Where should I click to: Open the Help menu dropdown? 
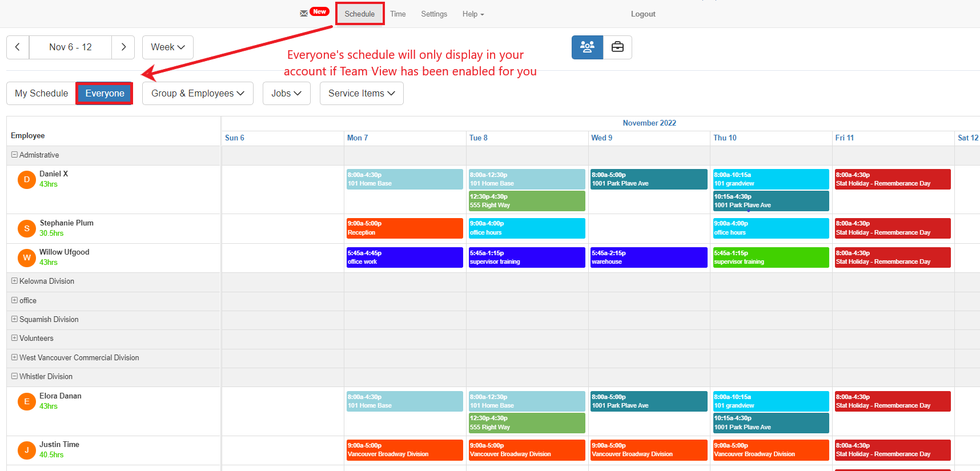(x=473, y=14)
